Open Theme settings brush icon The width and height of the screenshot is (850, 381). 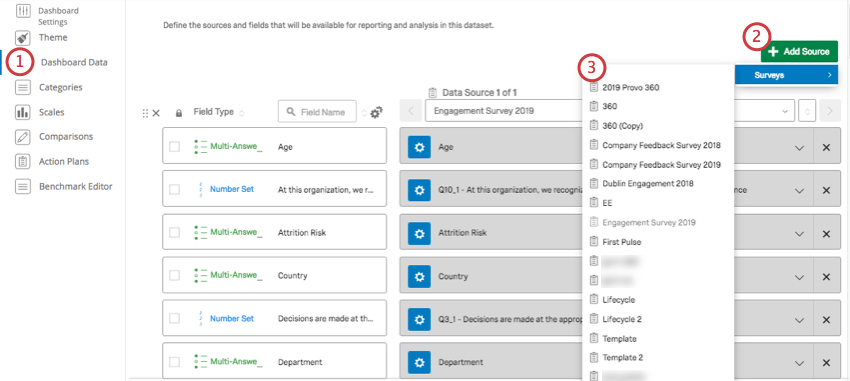pos(23,38)
